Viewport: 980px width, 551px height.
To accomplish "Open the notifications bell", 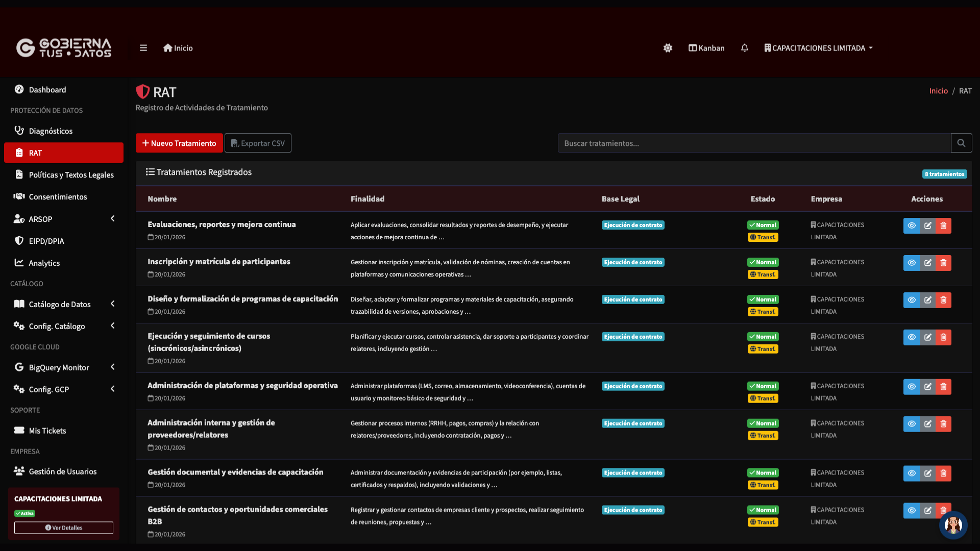I will pyautogui.click(x=745, y=48).
